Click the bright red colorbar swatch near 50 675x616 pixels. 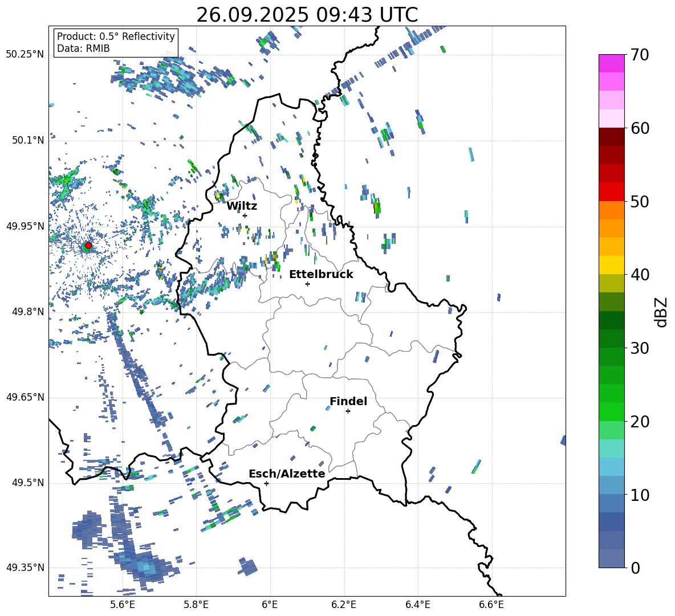point(611,192)
